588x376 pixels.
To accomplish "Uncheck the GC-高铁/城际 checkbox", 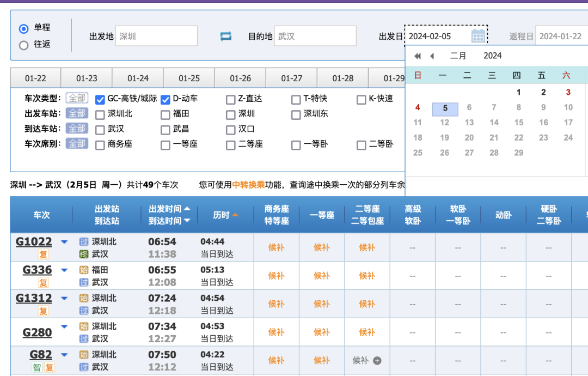I will 100,99.
